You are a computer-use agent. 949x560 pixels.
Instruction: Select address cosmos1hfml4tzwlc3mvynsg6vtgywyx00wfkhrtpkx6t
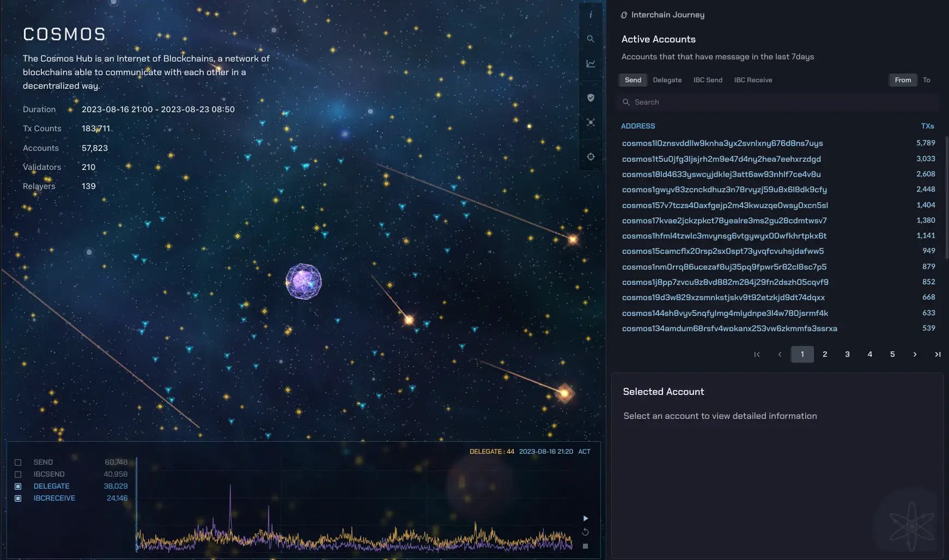point(725,236)
